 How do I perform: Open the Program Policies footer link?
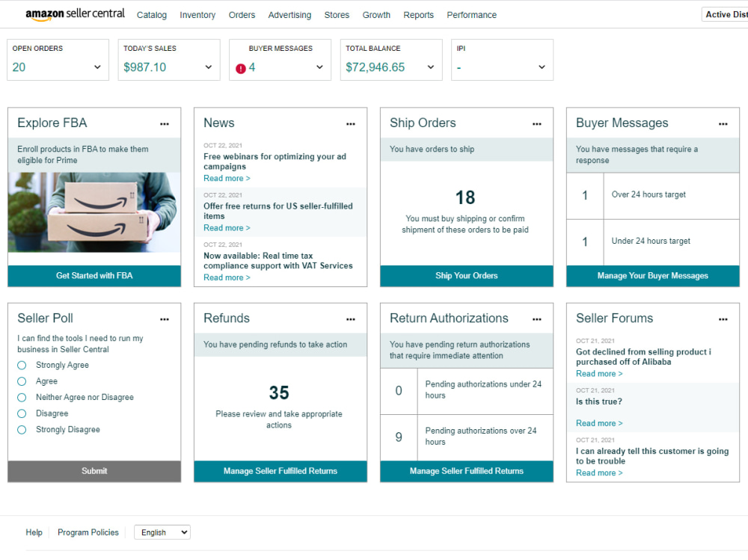click(88, 532)
